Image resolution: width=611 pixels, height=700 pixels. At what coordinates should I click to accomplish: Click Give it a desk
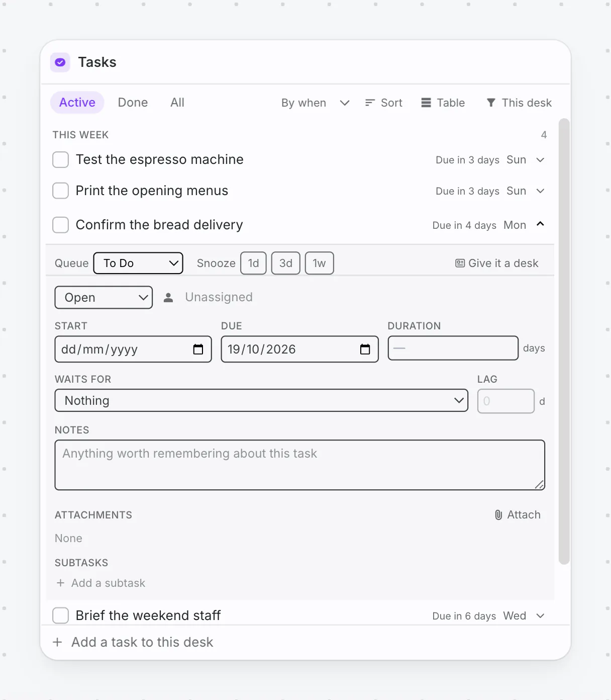[x=496, y=263]
